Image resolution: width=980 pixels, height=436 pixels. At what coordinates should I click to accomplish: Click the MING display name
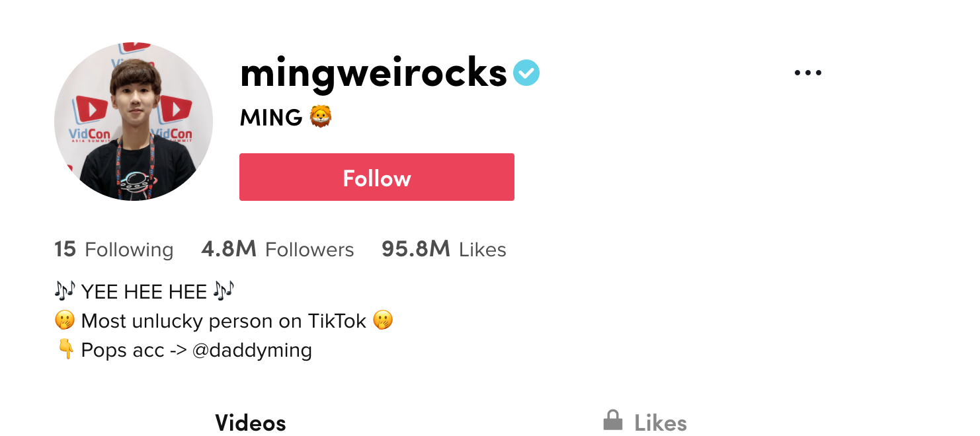point(271,118)
